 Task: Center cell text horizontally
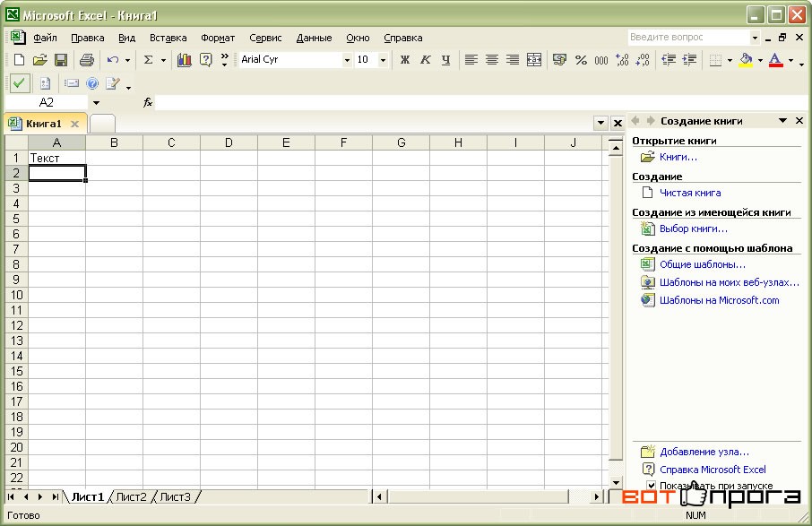(491, 59)
